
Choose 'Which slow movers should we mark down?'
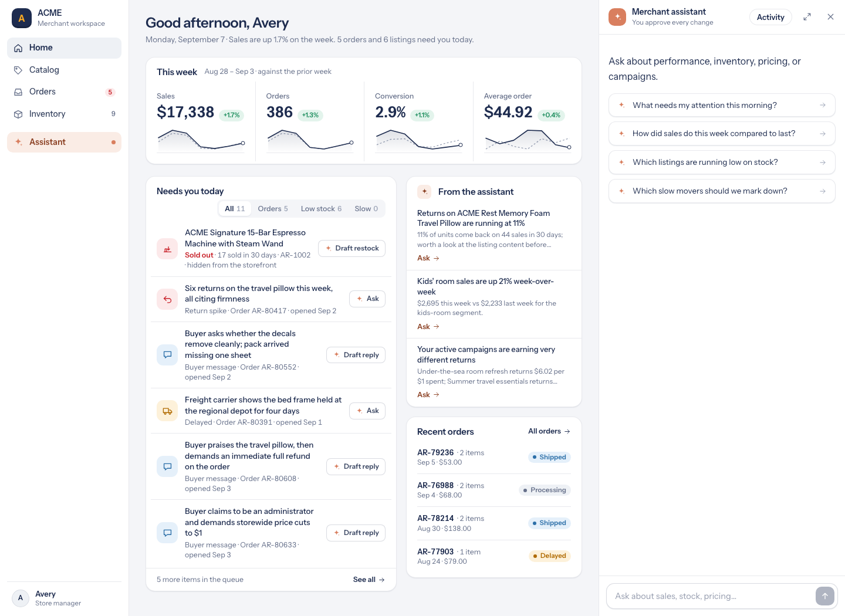[722, 191]
